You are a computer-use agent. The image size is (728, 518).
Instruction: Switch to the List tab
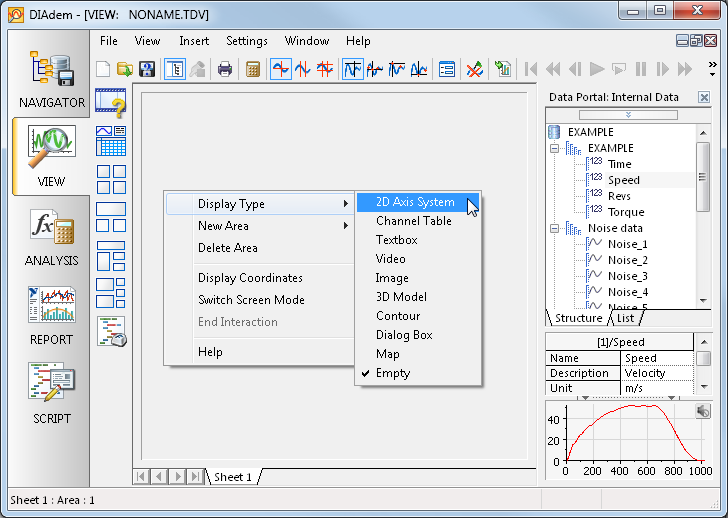[625, 318]
